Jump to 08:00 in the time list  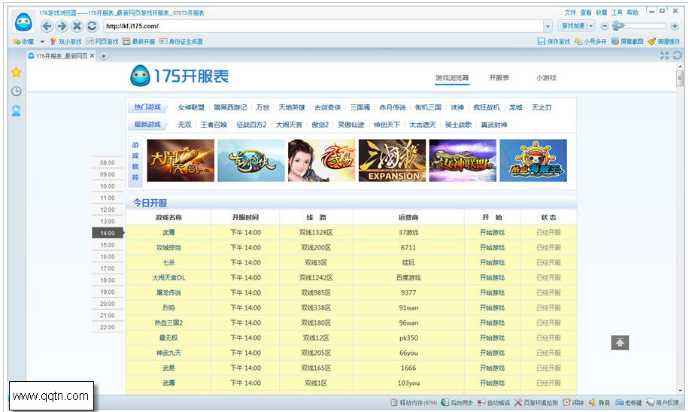pyautogui.click(x=108, y=163)
